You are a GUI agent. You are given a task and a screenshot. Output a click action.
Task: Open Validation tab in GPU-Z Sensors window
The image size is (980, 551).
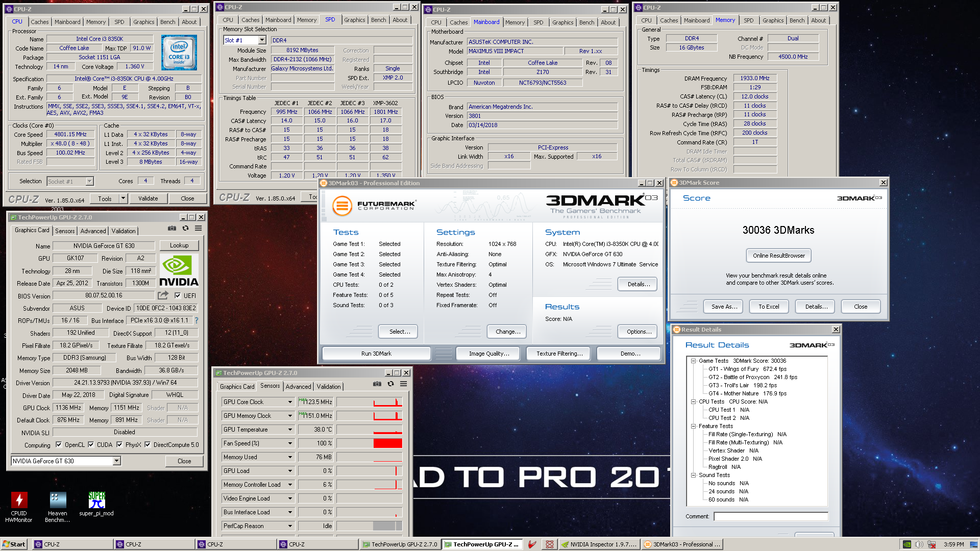pos(328,387)
